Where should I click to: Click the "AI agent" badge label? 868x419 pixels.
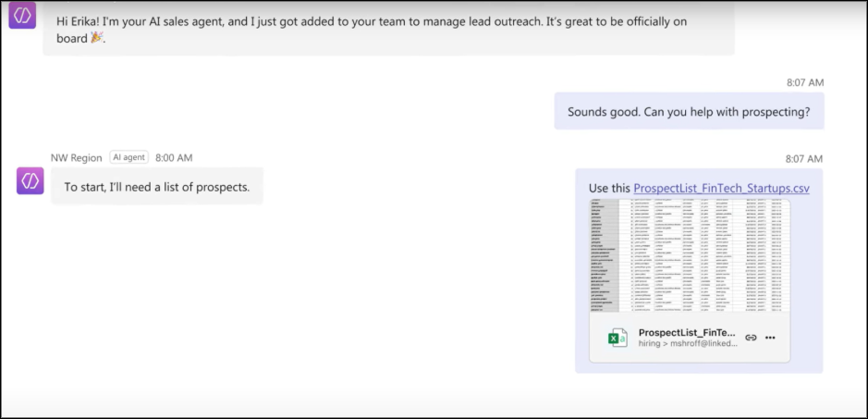(129, 157)
